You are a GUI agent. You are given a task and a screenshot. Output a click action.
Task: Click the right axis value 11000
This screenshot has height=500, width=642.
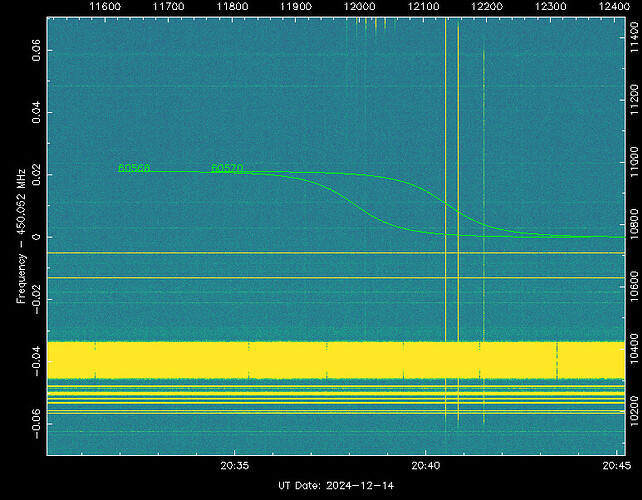(634, 162)
